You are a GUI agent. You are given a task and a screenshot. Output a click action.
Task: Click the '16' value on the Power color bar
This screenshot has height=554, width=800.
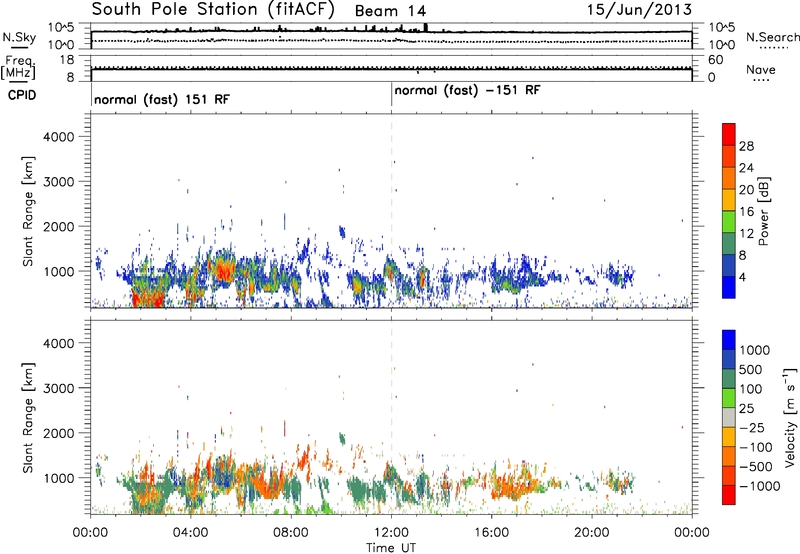coord(746,212)
